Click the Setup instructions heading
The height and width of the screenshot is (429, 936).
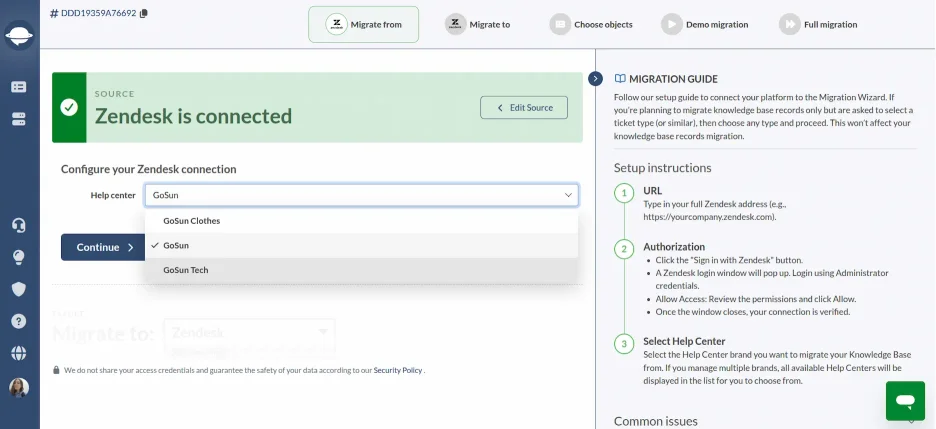click(x=663, y=168)
